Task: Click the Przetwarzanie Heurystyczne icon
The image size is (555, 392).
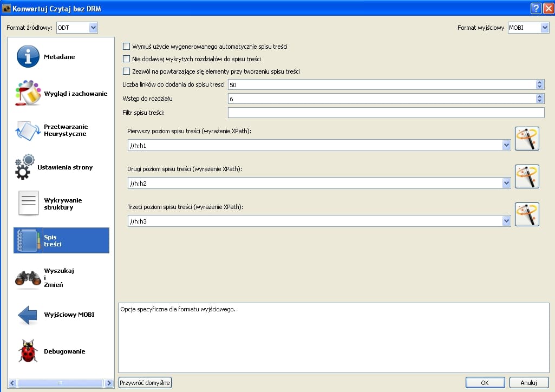Action: click(x=28, y=130)
